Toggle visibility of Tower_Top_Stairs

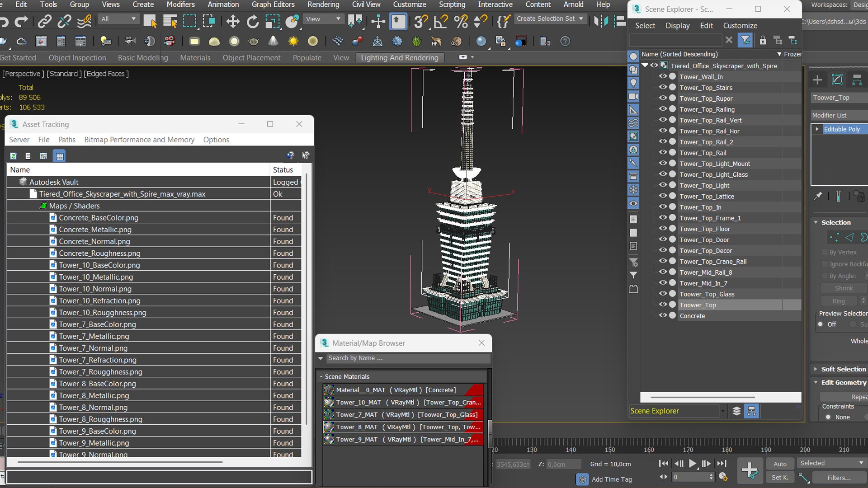[x=663, y=87]
